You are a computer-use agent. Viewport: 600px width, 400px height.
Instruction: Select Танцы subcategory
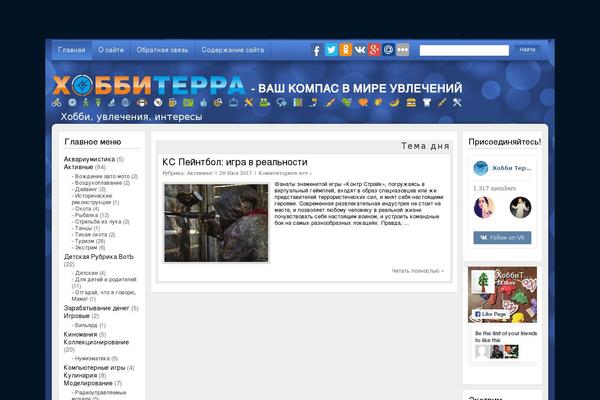click(x=83, y=228)
